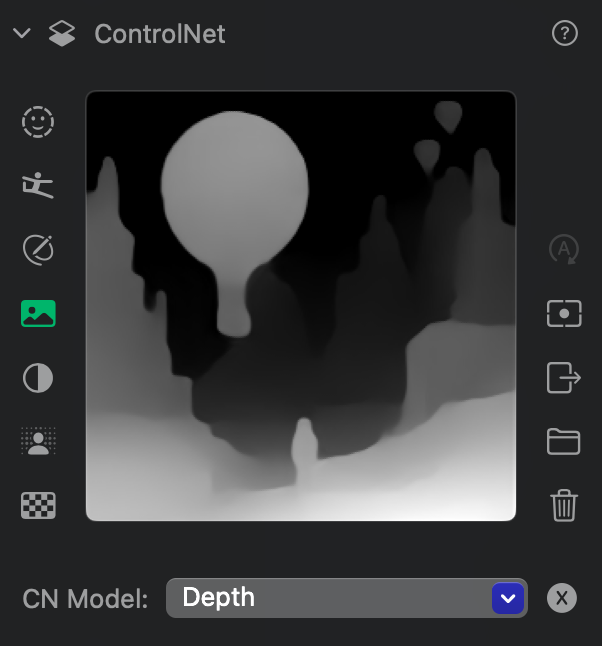Select the half-circle contrast icon
602x646 pixels.
(x=38, y=378)
